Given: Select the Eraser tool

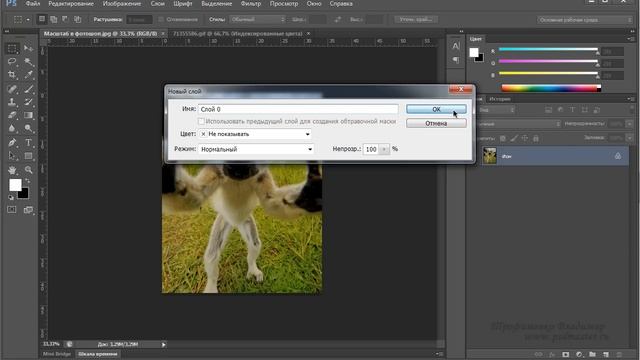Looking at the screenshot, I should 12,116.
